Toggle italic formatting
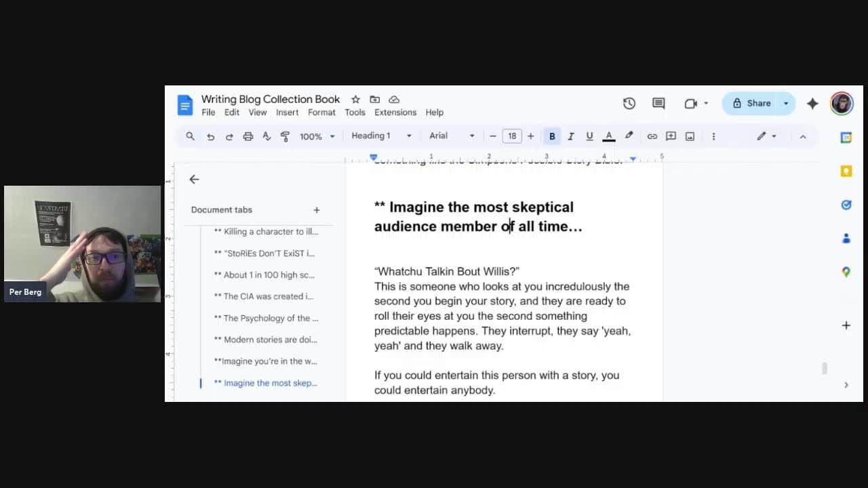Image resolution: width=868 pixels, height=488 pixels. point(570,136)
